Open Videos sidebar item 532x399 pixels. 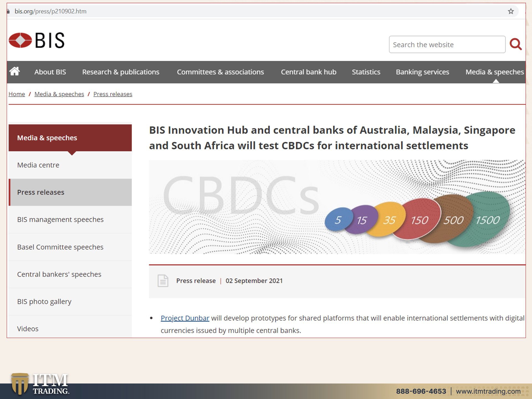(70, 327)
